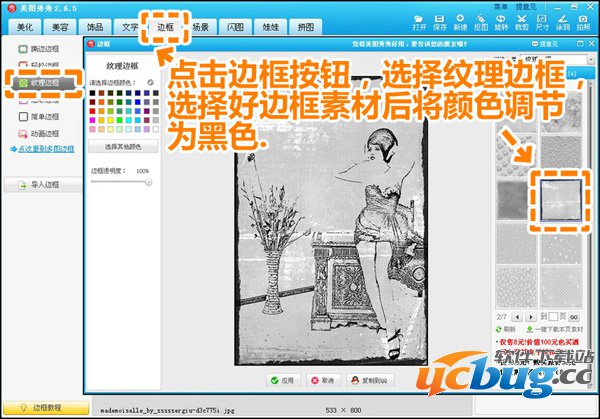This screenshot has width=600, height=419.
Task: Open the texture category dropdown arrow
Action: click(x=591, y=60)
